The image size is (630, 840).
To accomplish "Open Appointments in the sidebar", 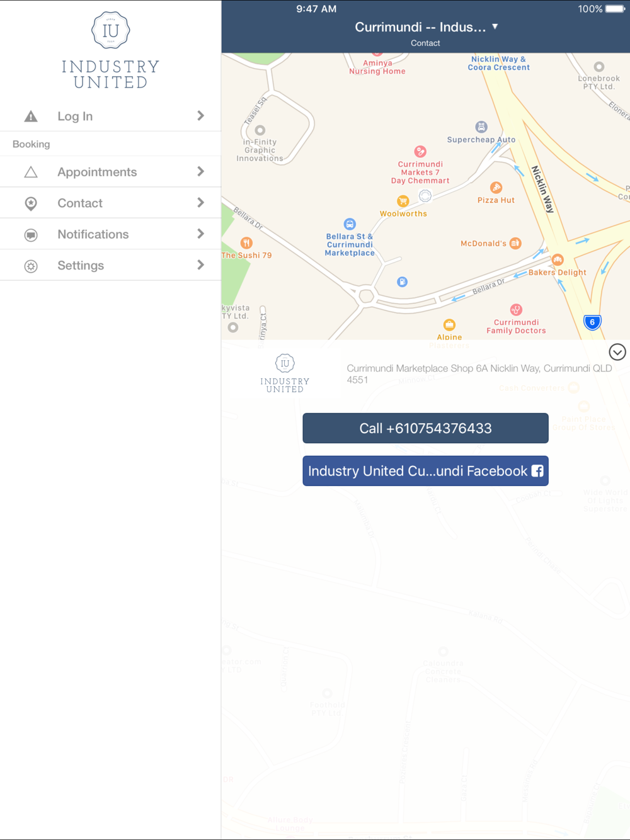I will (110, 172).
